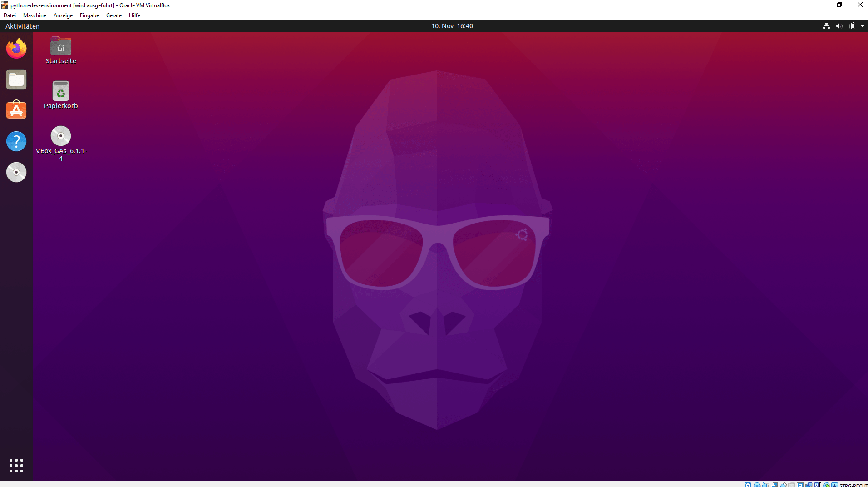Expand the system menu arrow

(863, 26)
